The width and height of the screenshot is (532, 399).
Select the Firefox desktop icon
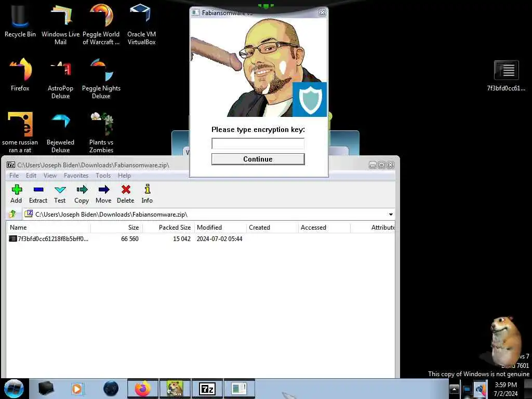(x=20, y=75)
